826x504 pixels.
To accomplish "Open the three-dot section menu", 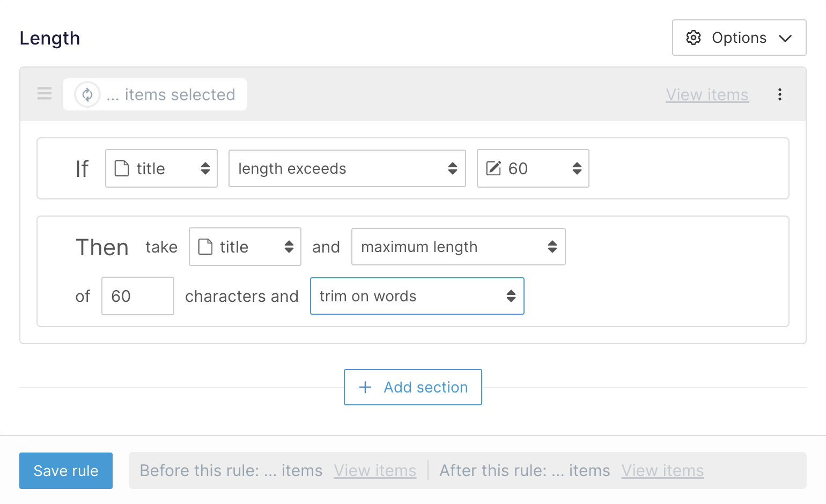I will pyautogui.click(x=779, y=95).
